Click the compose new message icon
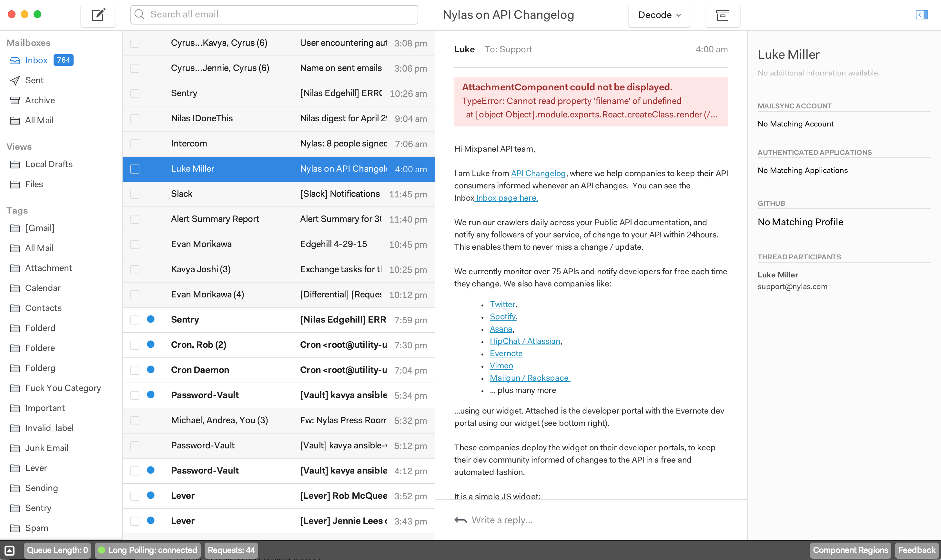 pyautogui.click(x=98, y=15)
